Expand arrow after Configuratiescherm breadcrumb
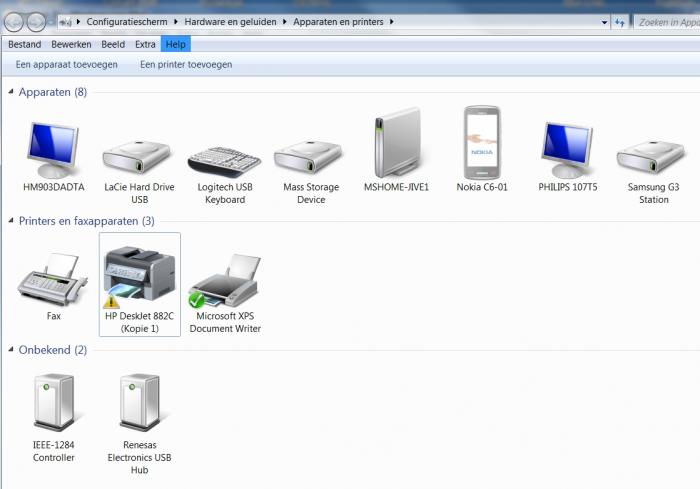The height and width of the screenshot is (489, 700). tap(175, 21)
